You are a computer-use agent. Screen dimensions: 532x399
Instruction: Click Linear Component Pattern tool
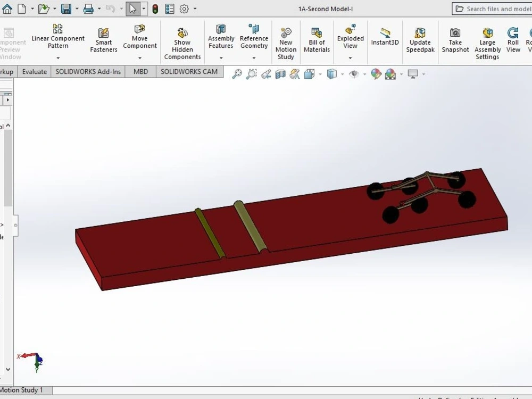click(58, 37)
